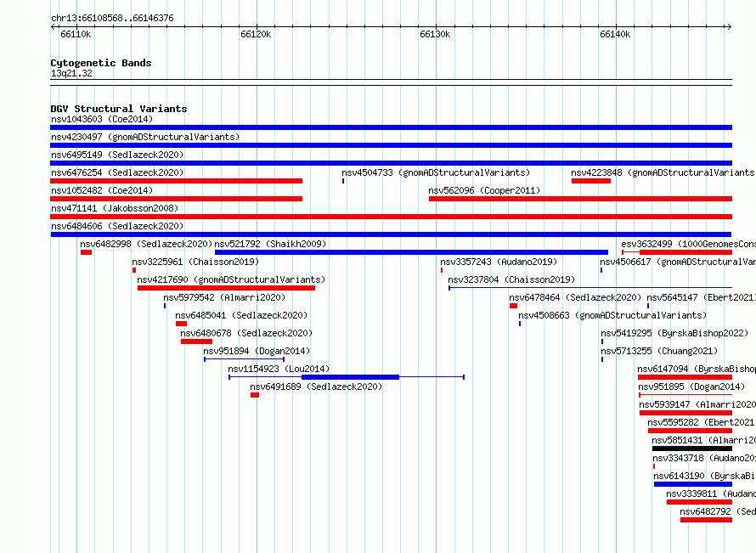Open nsv5419295 (ByrskaBishop2022) label
The height and width of the screenshot is (553, 756).
(674, 333)
